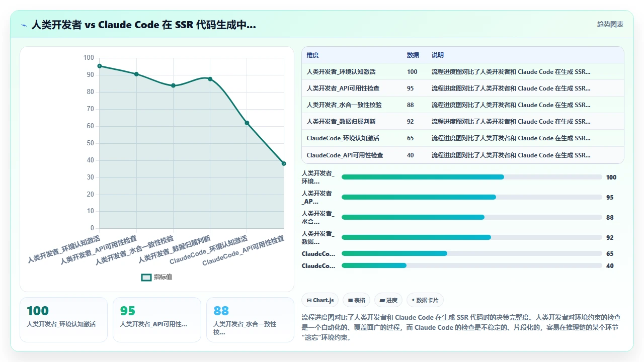Open the stat card showing 88
The image size is (644, 362).
click(250, 320)
